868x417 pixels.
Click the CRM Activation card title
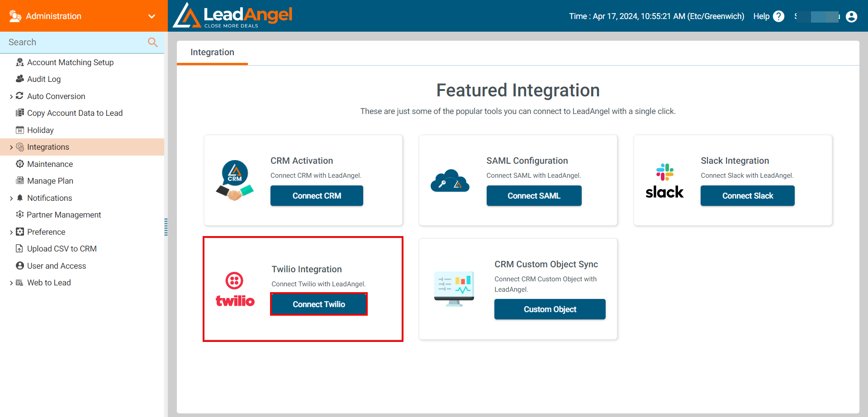coord(302,161)
